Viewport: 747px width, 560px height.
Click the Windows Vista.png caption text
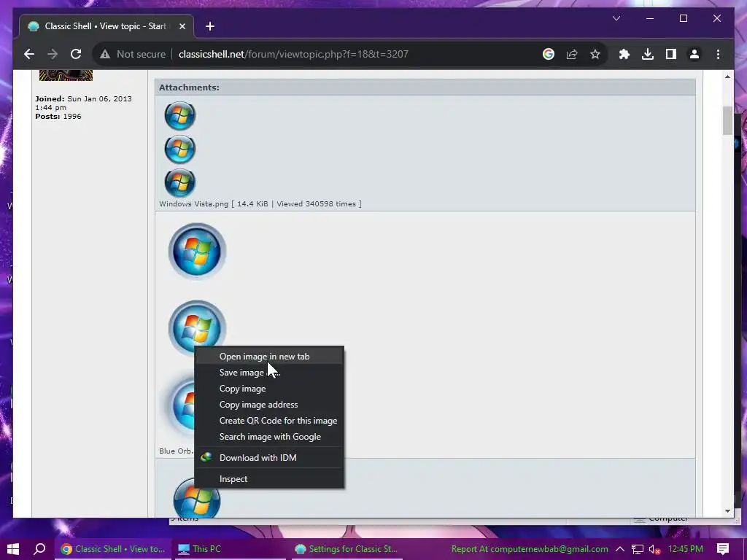(x=260, y=204)
